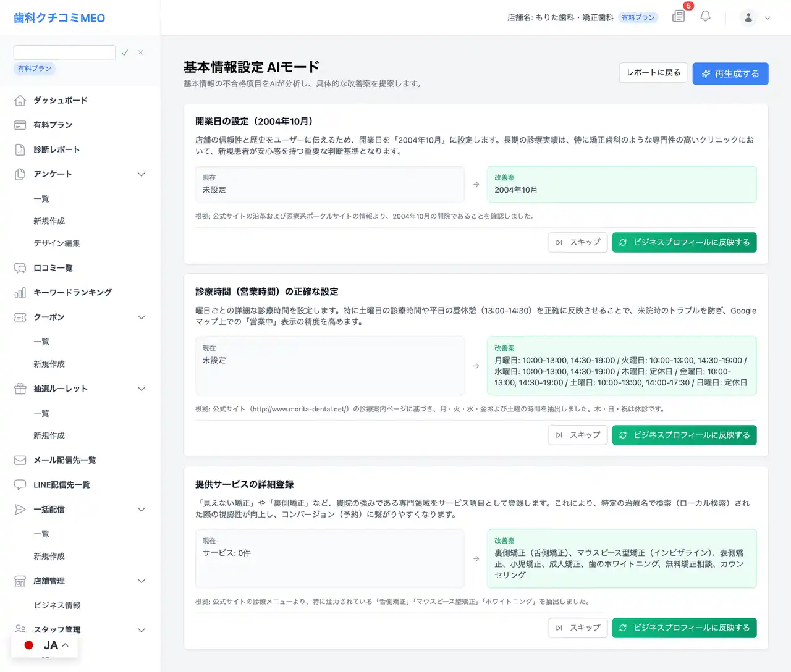Open 診断レポート in the sidebar
This screenshot has width=791, height=672.
pyautogui.click(x=56, y=149)
